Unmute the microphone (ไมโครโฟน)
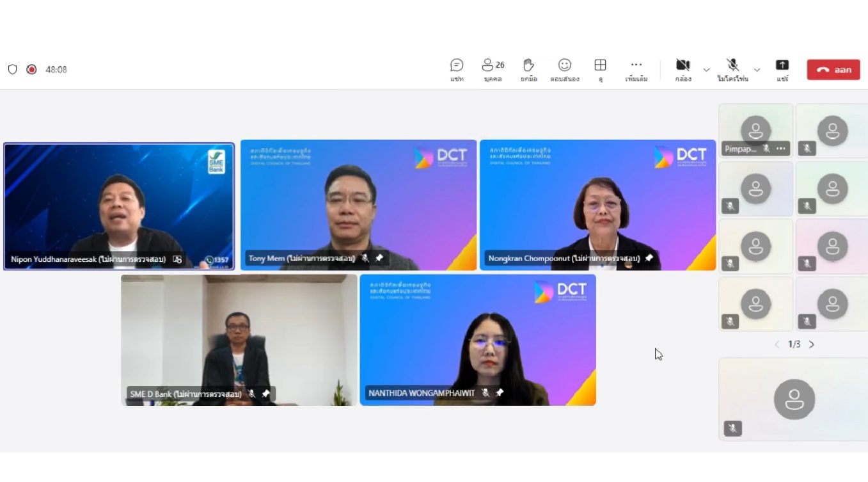Screen dimensions: 868x482 click(732, 70)
